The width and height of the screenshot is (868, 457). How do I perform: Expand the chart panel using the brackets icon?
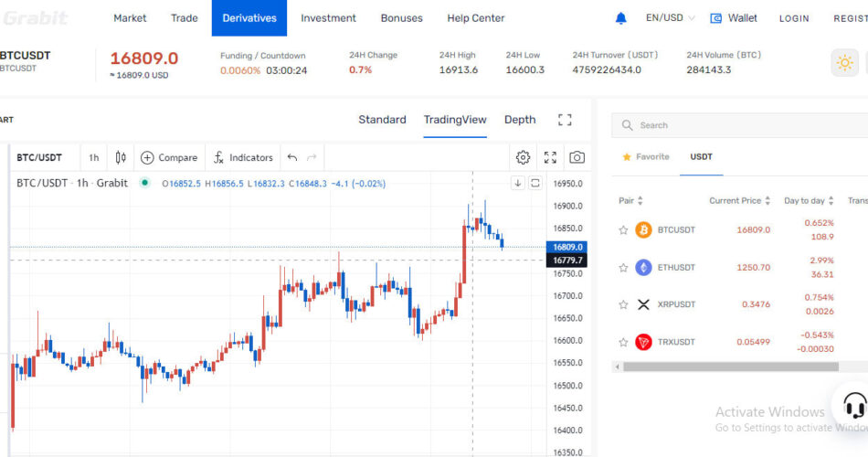point(565,120)
